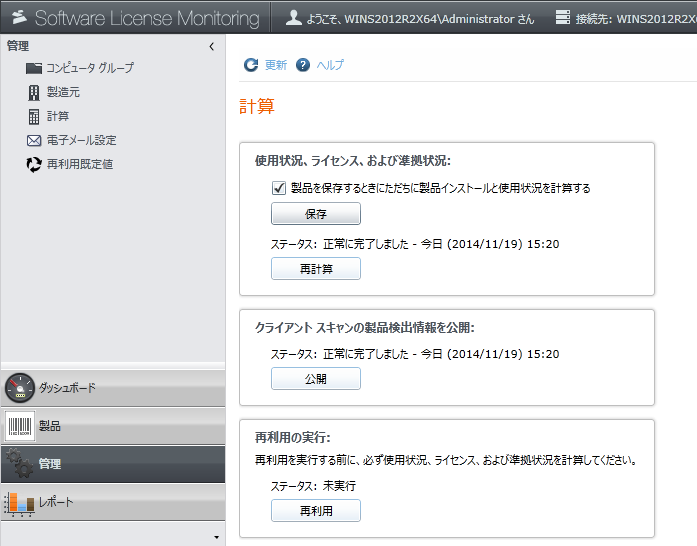Screen dimensions: 697x546
Task: Click the 接続先: WINS2012R2X server text
Action: point(636,19)
